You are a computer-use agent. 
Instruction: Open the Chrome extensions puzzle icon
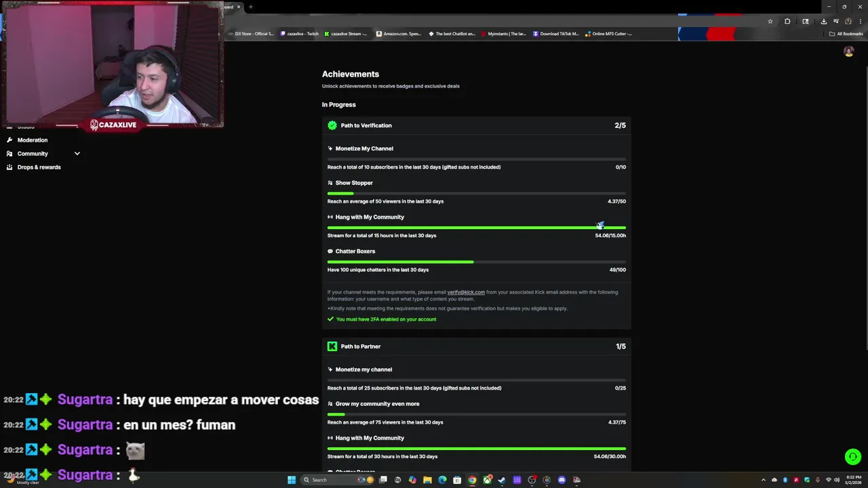pyautogui.click(x=787, y=21)
